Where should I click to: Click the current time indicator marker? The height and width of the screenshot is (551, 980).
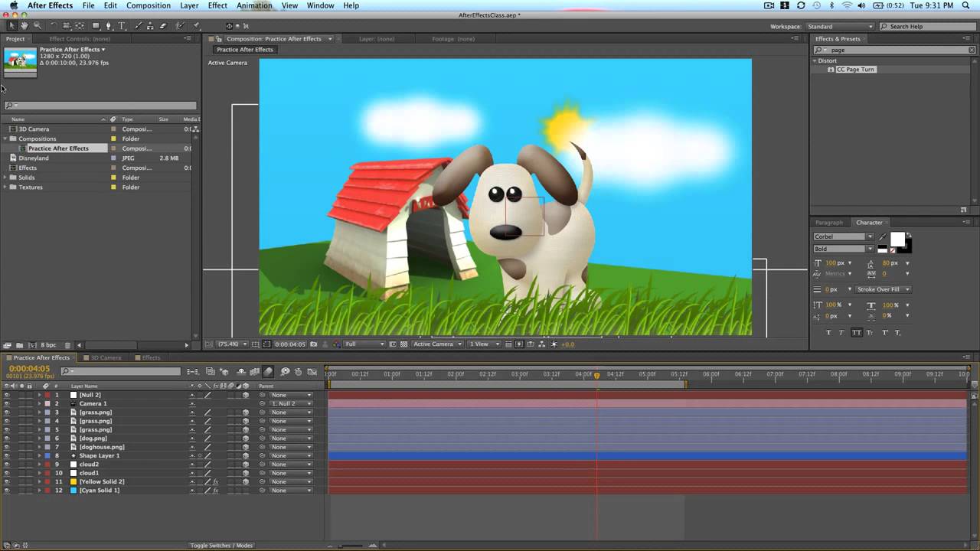coord(597,375)
